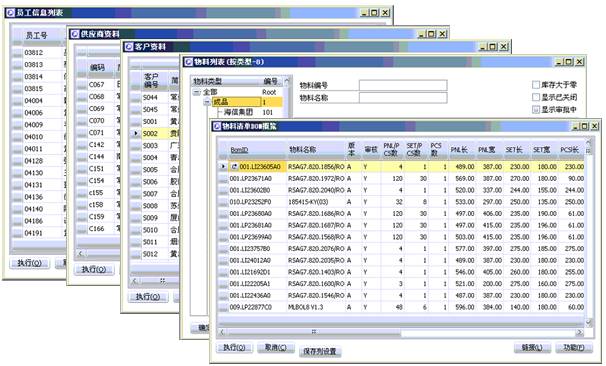Select supplier row C166
This screenshot has width=606, height=366.
pyautogui.click(x=97, y=228)
